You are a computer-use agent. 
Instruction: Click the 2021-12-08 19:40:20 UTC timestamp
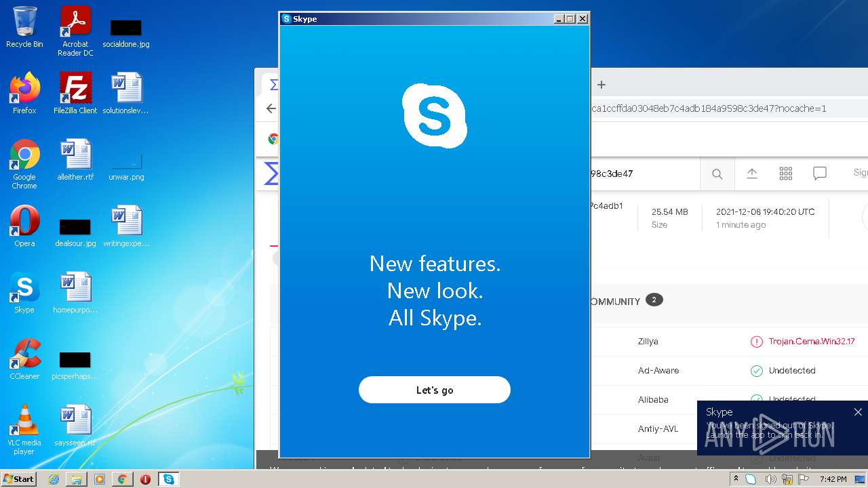765,212
